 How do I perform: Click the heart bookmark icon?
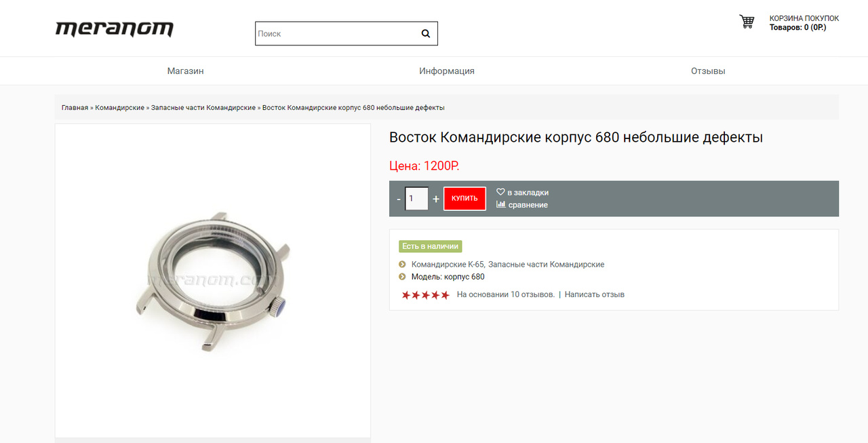point(500,192)
